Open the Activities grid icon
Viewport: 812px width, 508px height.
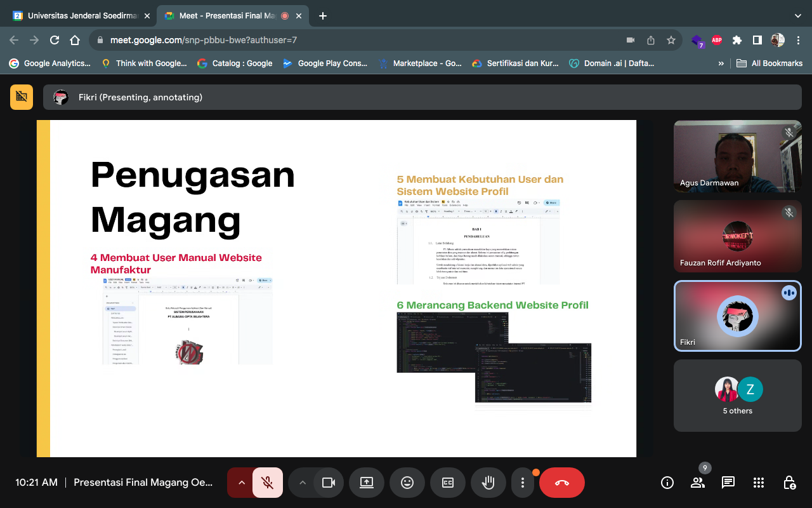click(759, 483)
